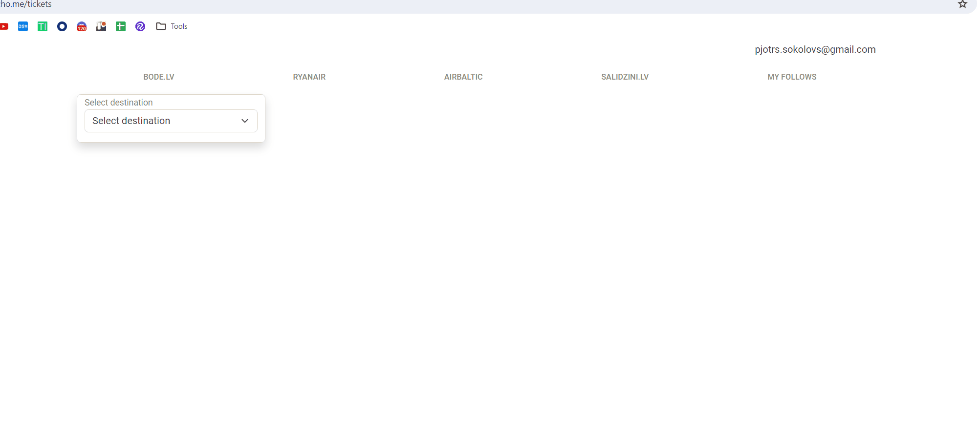The image size is (980, 444).
Task: Go to the AIRBALTIC tab
Action: (x=463, y=77)
